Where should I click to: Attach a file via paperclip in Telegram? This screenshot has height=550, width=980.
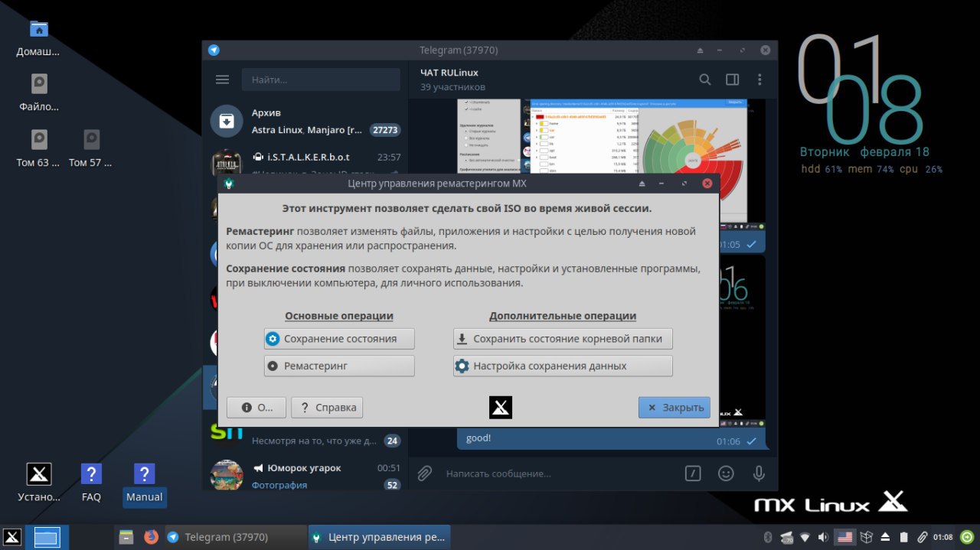coord(424,474)
